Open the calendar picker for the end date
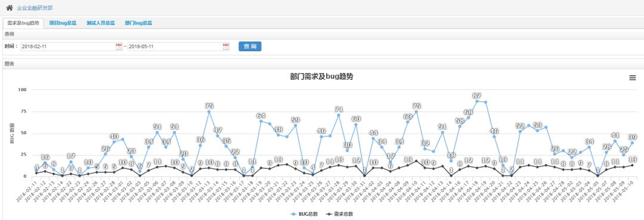Image resolution: width=644 pixels, height=220 pixels. click(226, 47)
